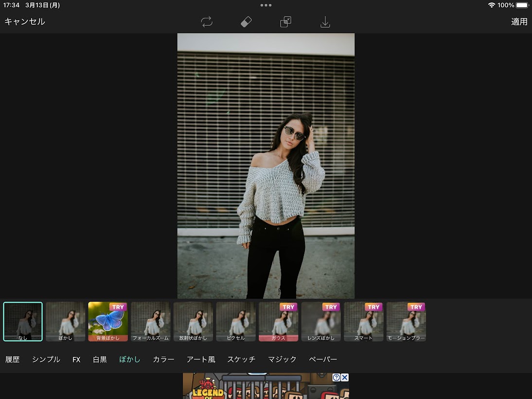The height and width of the screenshot is (399, 532).
Task: Select the eraser tool
Action: tap(246, 22)
